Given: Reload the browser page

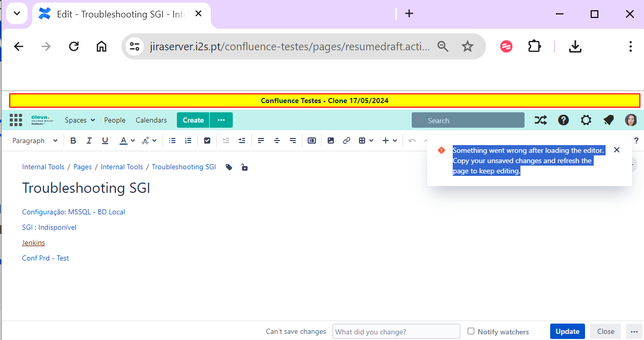Looking at the screenshot, I should [74, 47].
